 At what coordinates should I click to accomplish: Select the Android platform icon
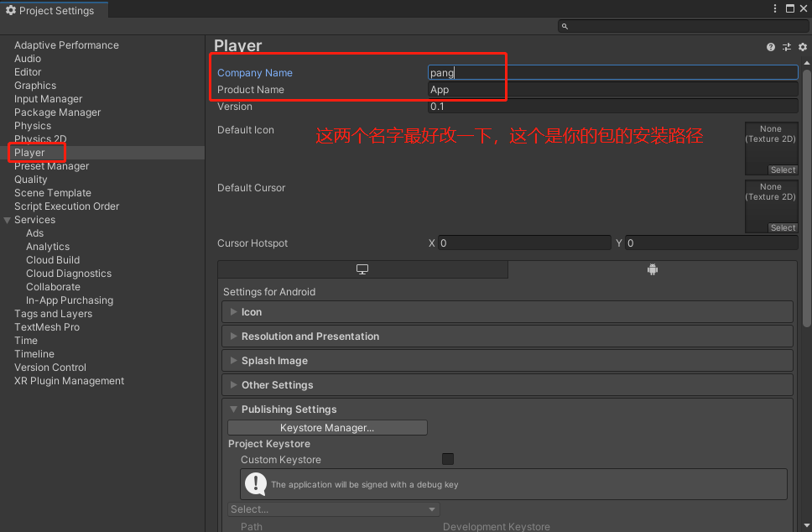coord(652,269)
